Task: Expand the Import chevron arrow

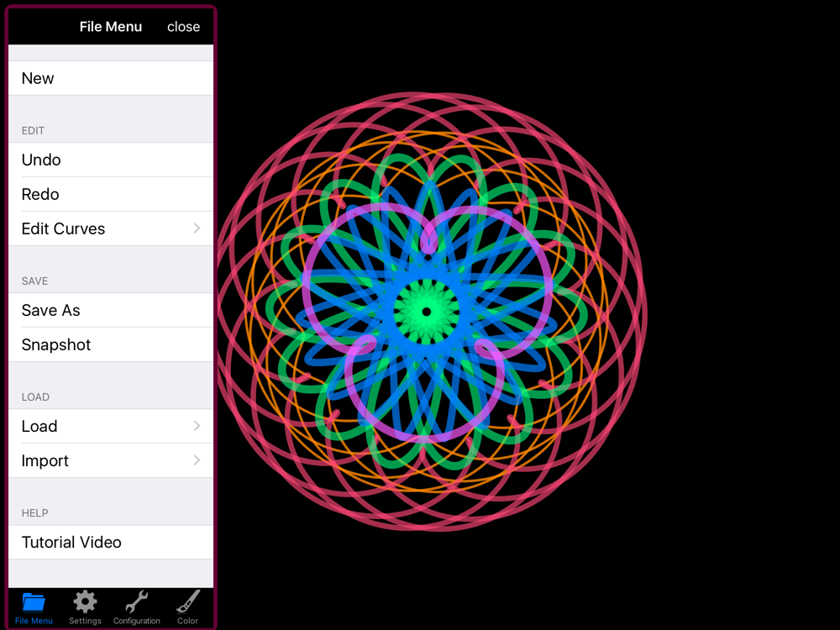Action: point(197,460)
